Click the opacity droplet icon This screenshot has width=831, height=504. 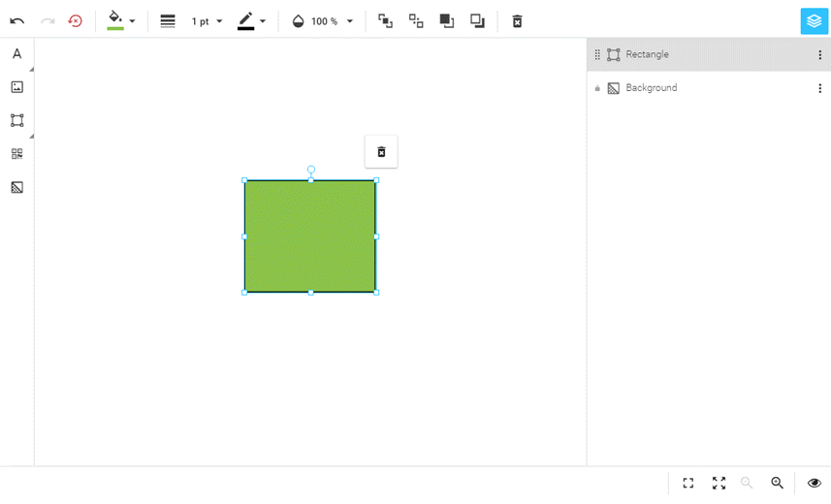[299, 21]
